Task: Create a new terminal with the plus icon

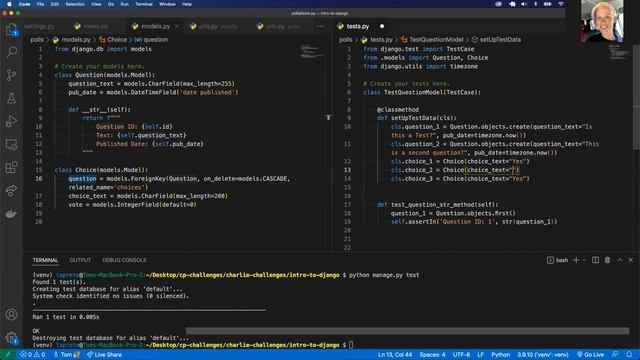Action: pos(576,260)
